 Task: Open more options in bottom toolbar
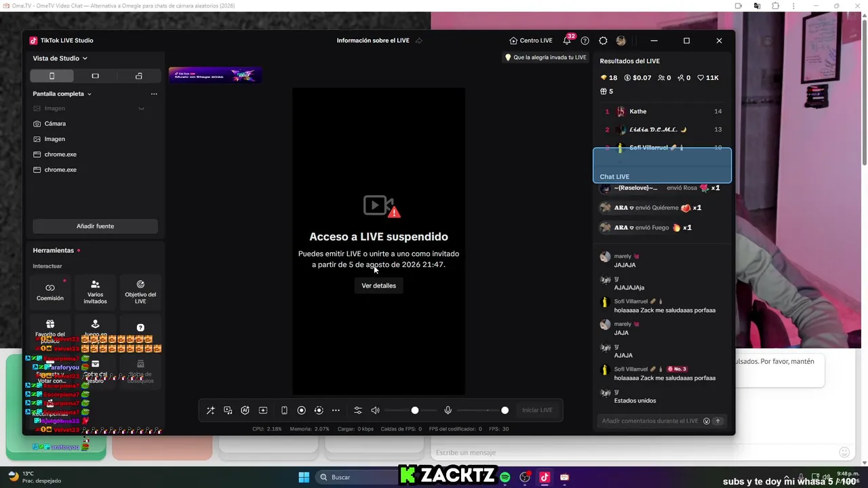(x=336, y=410)
